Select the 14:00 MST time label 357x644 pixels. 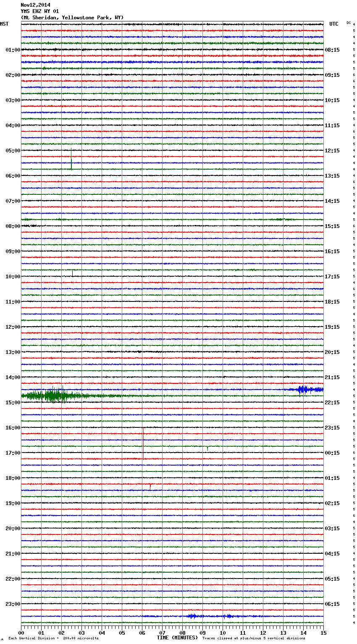click(x=13, y=377)
